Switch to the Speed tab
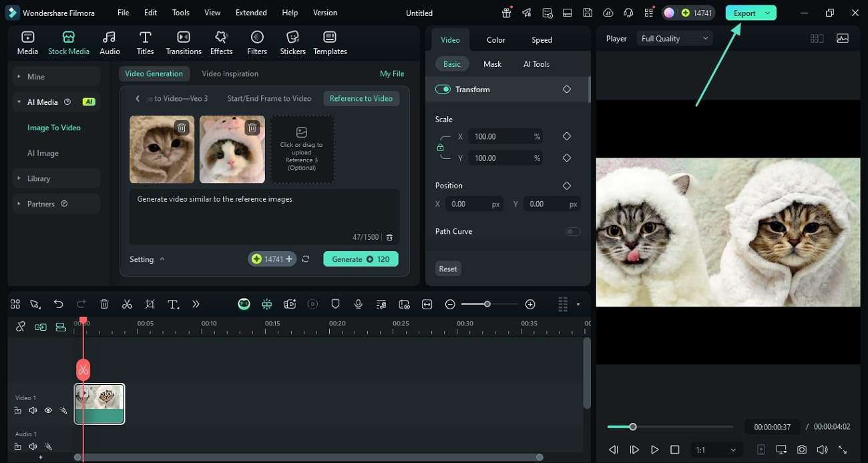 pyautogui.click(x=541, y=39)
